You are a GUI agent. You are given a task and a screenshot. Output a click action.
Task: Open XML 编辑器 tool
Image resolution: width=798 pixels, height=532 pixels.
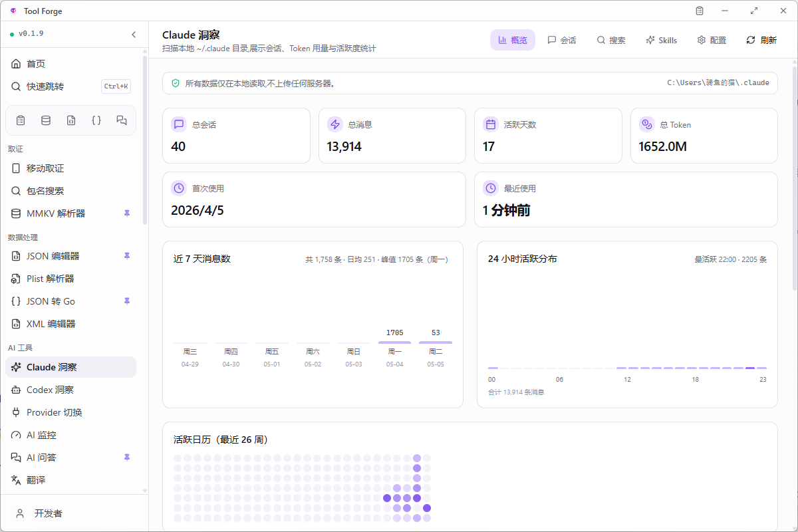pyautogui.click(x=70, y=324)
